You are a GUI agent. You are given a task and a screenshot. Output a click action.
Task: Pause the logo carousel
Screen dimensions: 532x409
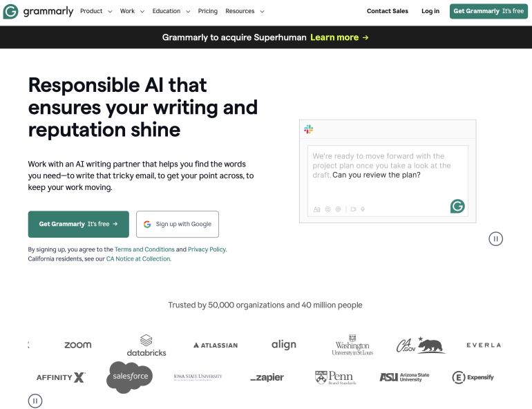[35, 401]
